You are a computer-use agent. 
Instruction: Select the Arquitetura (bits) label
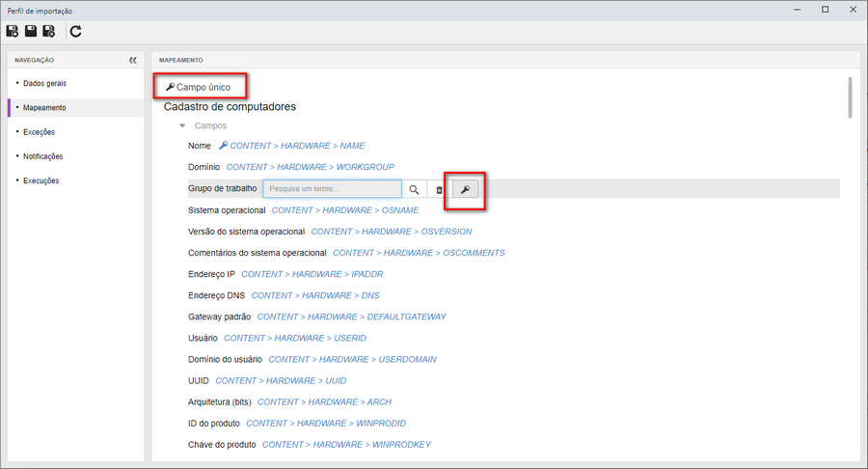click(x=220, y=402)
